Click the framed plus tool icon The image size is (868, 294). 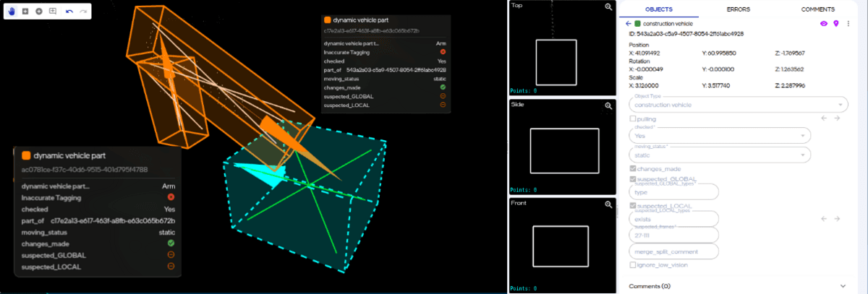pos(53,12)
